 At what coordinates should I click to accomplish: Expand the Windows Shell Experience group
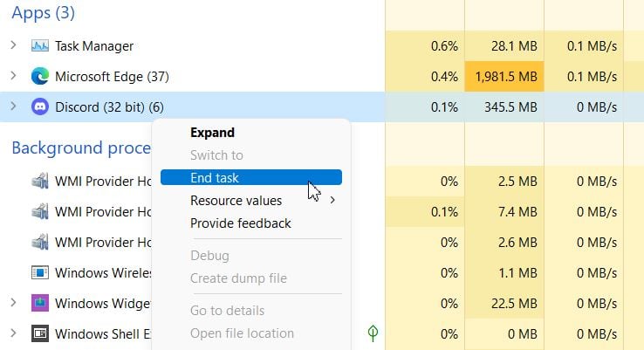14,333
